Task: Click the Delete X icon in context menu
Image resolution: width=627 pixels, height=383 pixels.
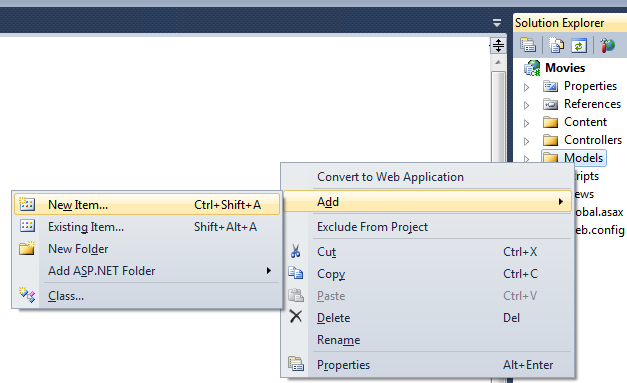Action: pos(296,316)
